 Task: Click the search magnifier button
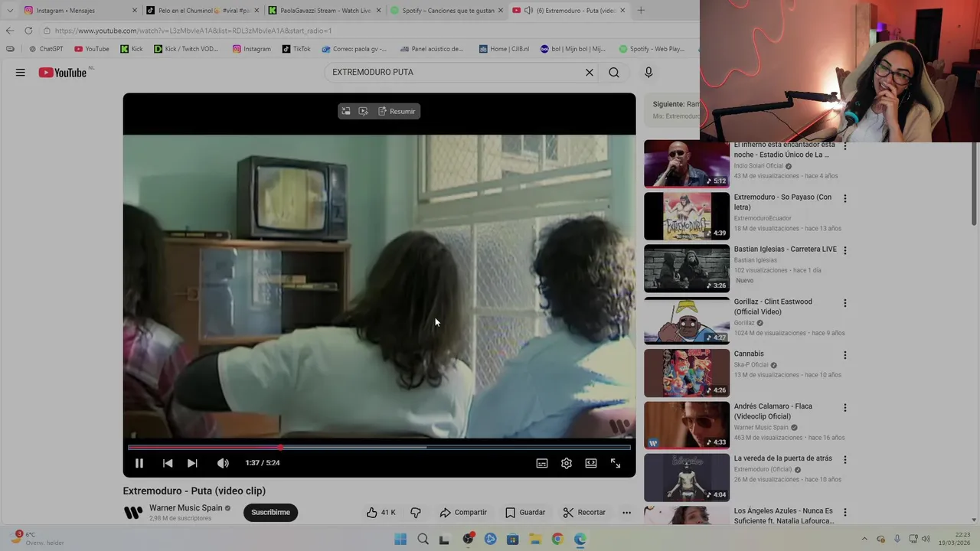click(x=614, y=73)
